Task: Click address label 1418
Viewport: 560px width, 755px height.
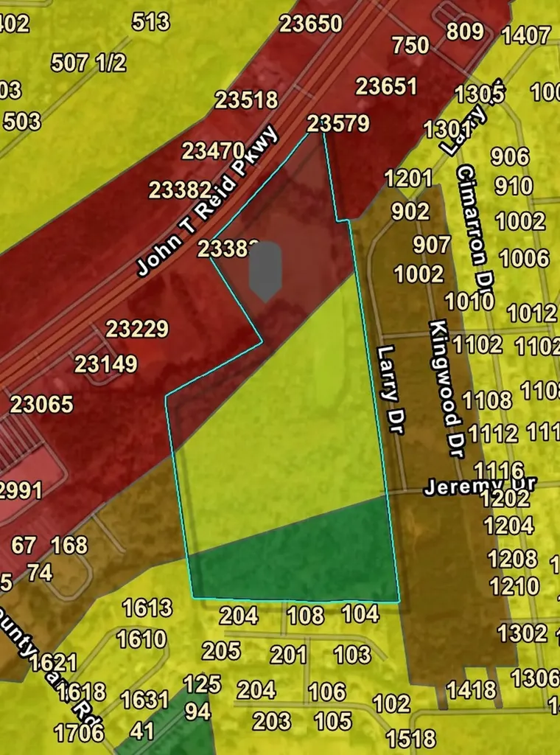Action: tap(471, 690)
